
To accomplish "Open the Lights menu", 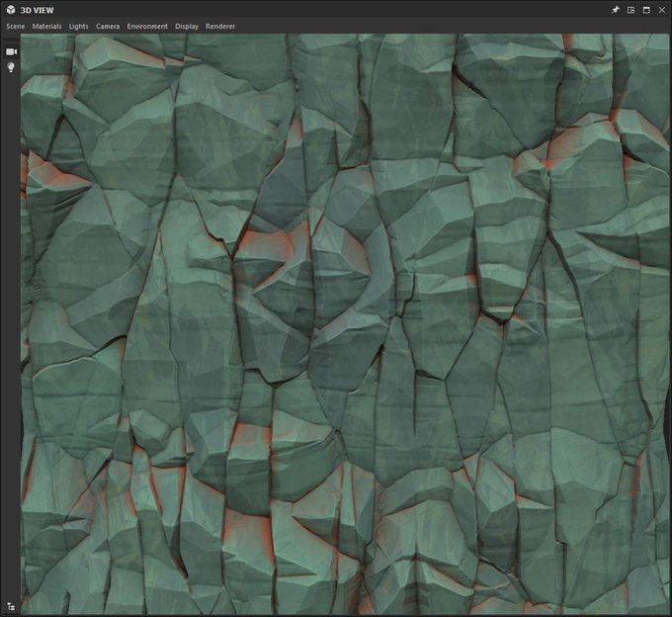I will coord(78,26).
